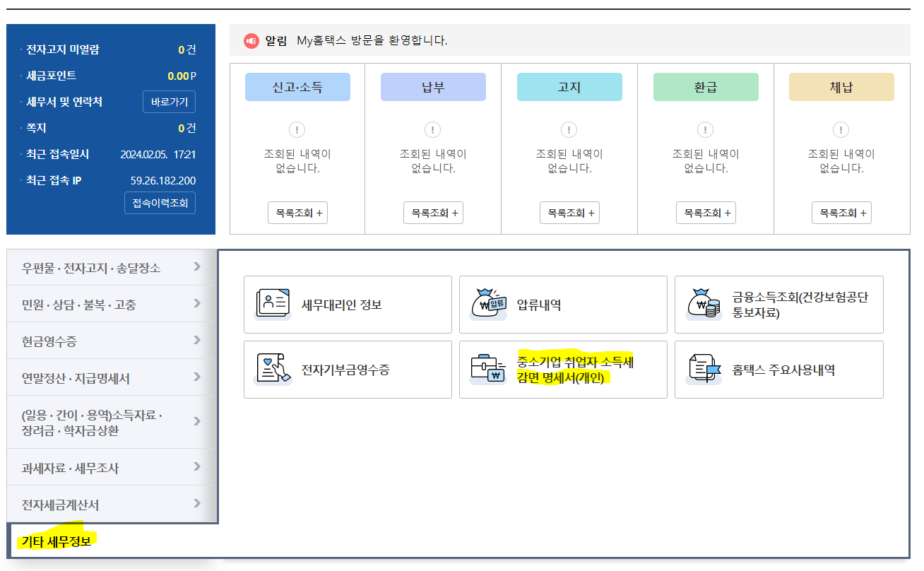Click the 바로가기 button
Image resolution: width=924 pixels, height=571 pixels.
169,102
